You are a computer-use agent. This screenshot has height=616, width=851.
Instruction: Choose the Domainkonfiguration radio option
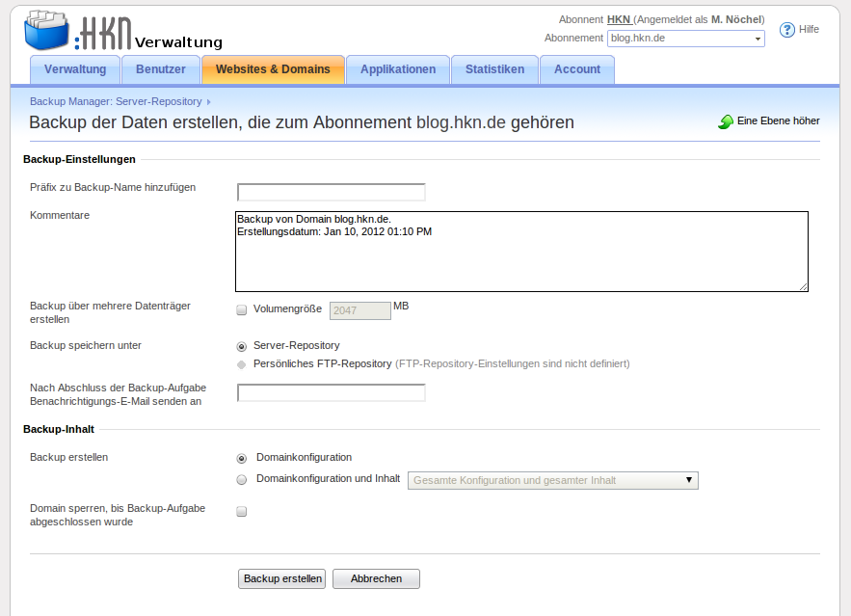[x=242, y=458]
